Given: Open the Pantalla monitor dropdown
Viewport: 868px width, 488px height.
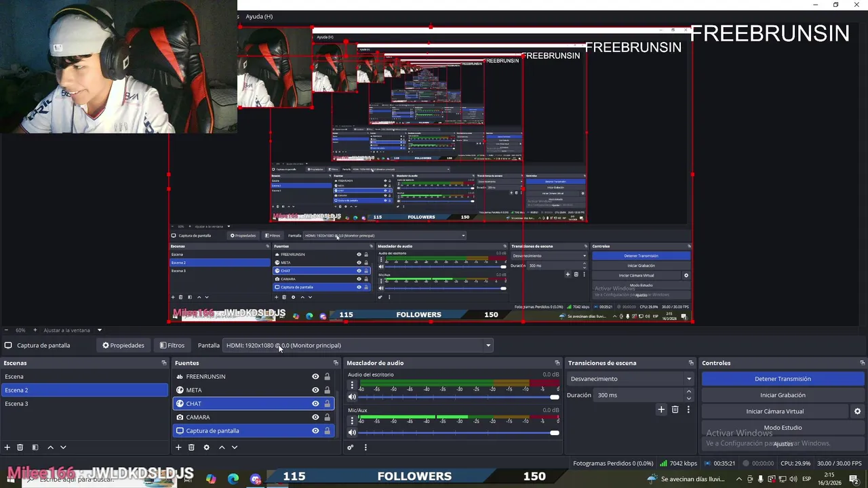Looking at the screenshot, I should pos(358,345).
